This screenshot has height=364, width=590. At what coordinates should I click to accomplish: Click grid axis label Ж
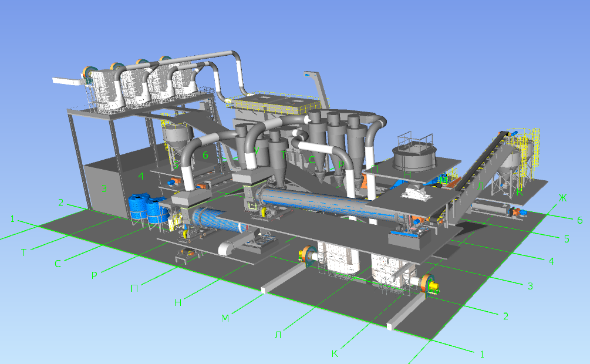coord(562,198)
